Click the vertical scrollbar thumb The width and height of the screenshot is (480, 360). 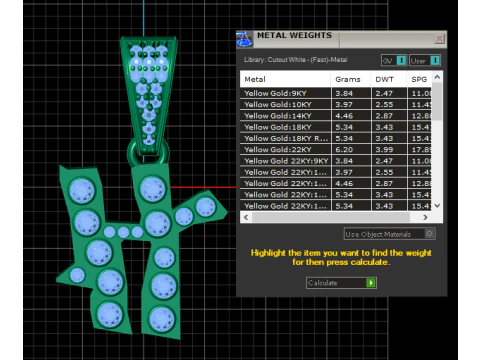point(437,102)
